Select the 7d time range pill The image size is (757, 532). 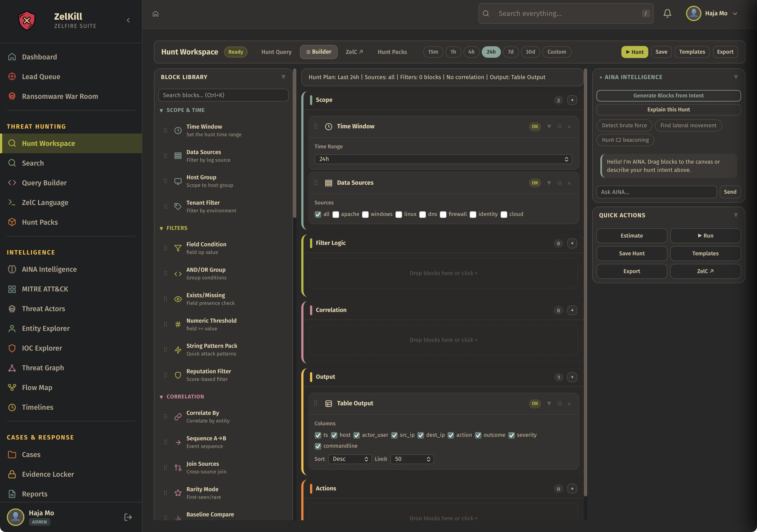click(511, 52)
